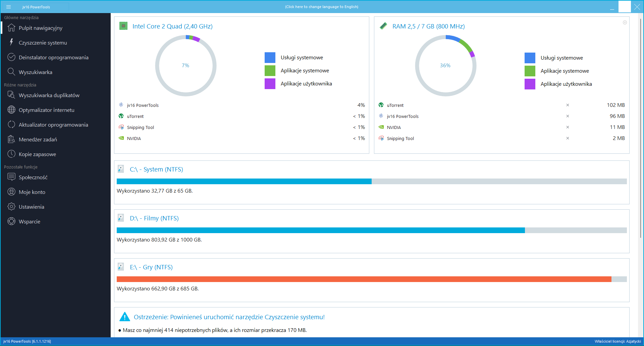Click the Snipping Tool icon in CPU list
The height and width of the screenshot is (346, 644).
(x=121, y=127)
